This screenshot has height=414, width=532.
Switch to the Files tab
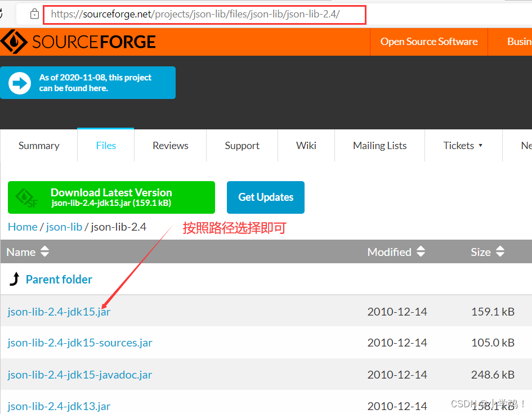tap(106, 146)
